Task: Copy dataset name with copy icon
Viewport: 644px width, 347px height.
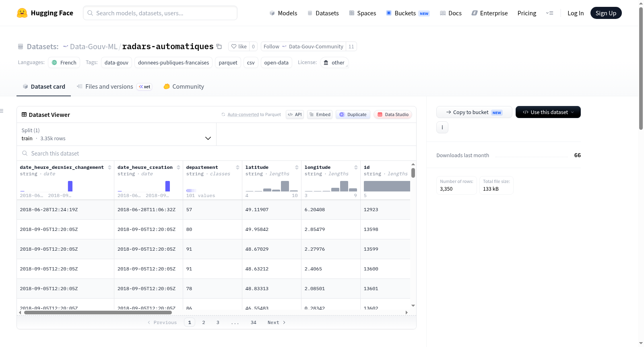Action: (219, 46)
